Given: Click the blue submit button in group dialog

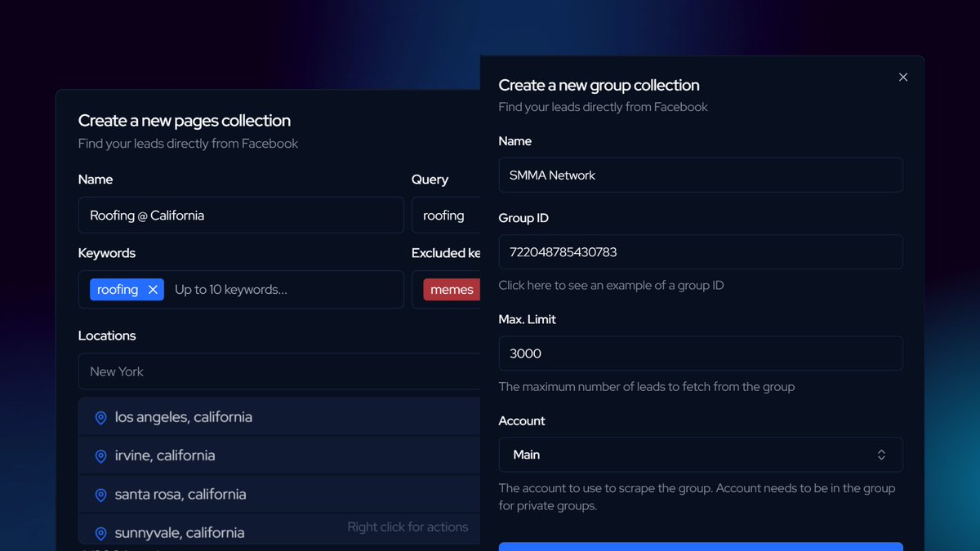Looking at the screenshot, I should (701, 546).
